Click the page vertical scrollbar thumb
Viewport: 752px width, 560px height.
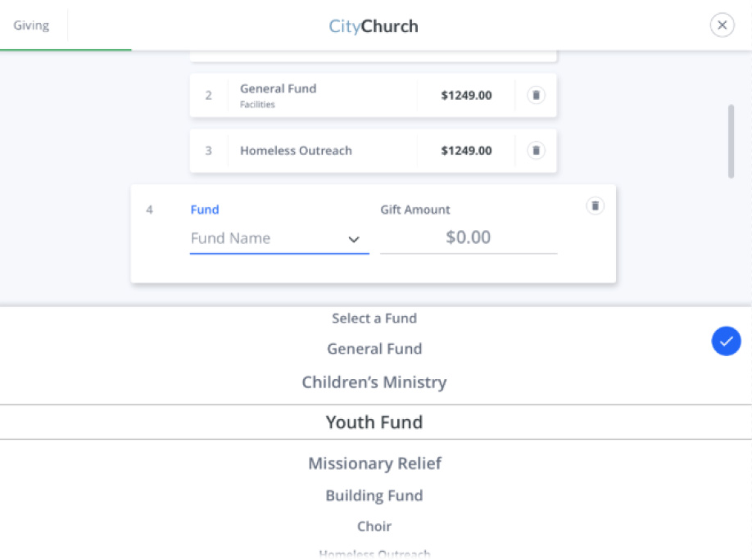[x=731, y=141]
